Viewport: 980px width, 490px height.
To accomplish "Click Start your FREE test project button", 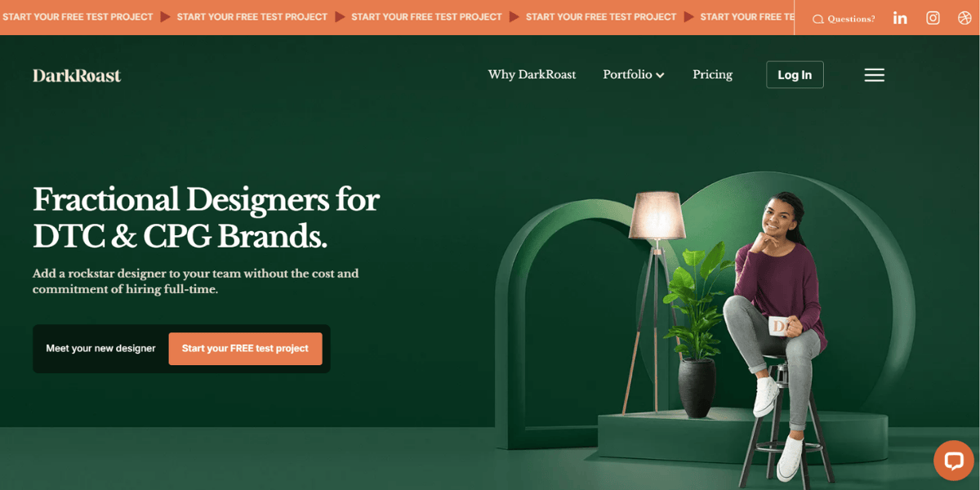I will pos(246,349).
